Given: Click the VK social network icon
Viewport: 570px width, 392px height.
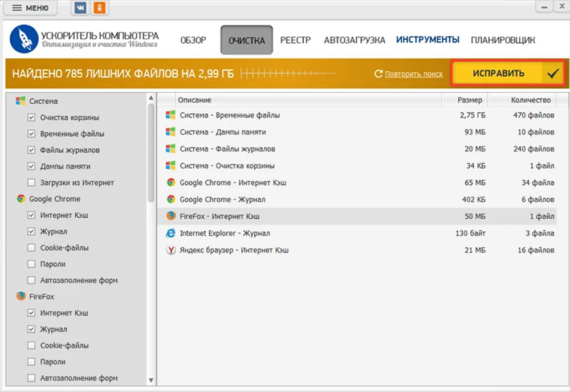Looking at the screenshot, I should pyautogui.click(x=81, y=9).
